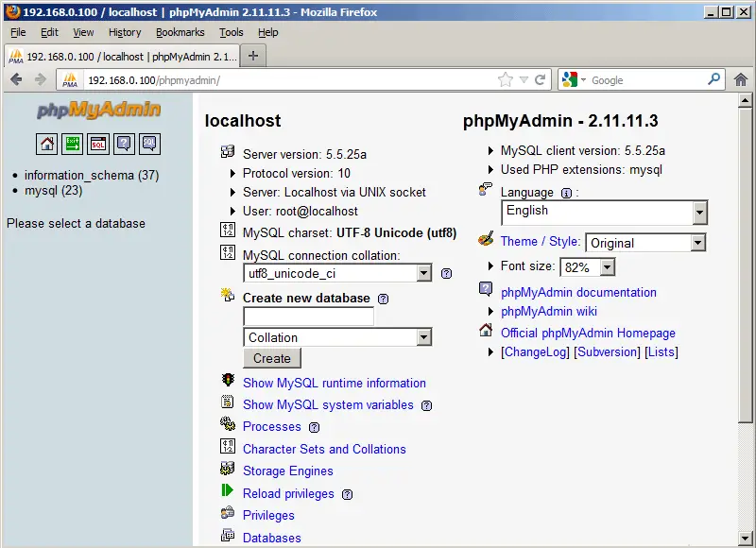Open the SQL query window icon
This screenshot has height=548, width=756.
[x=98, y=144]
